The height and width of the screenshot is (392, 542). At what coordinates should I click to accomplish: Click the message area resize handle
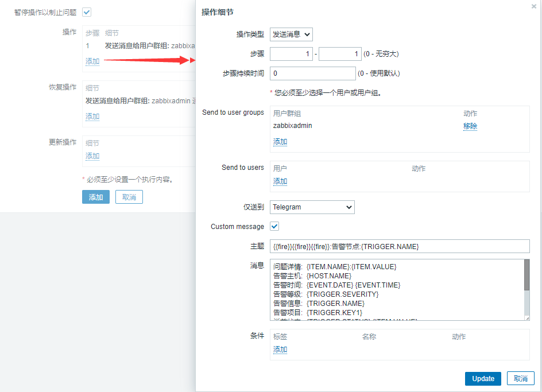tap(527, 318)
